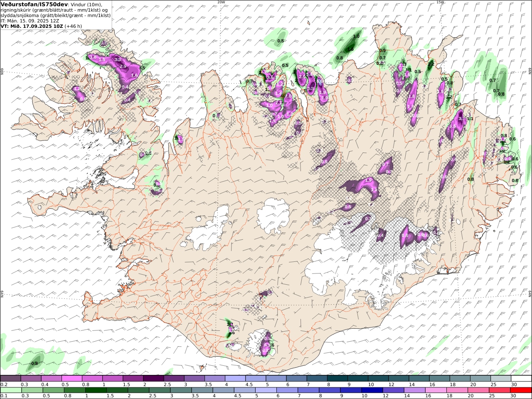Viewport: 532px width, 399px height.
Task: Pick snow legend swatch between 1 and 1.5
Action: tap(112, 378)
